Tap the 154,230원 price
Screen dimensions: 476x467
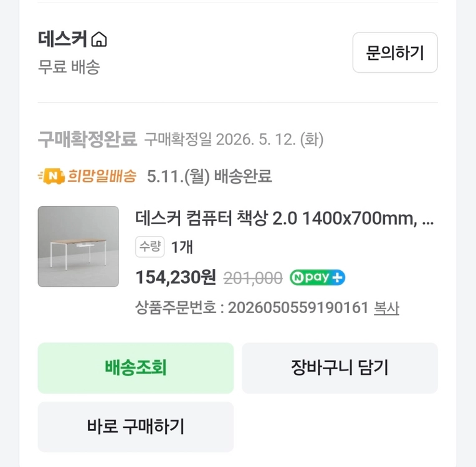[x=176, y=277]
